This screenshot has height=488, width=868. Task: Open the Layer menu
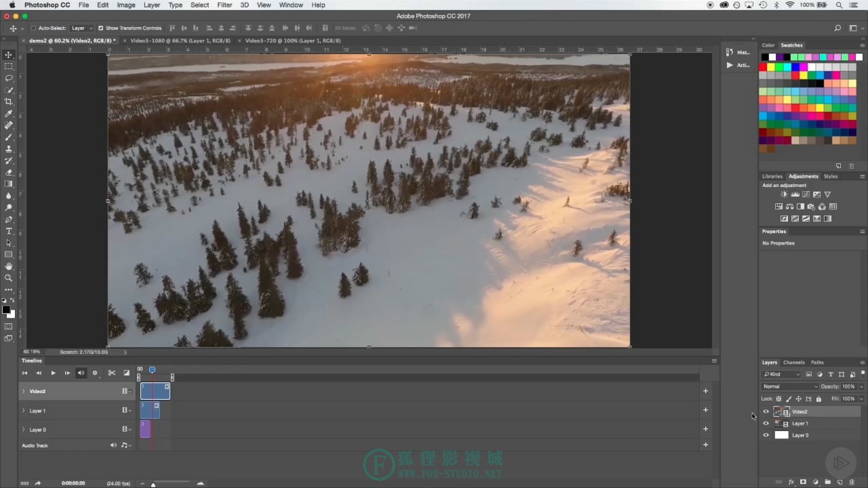152,5
